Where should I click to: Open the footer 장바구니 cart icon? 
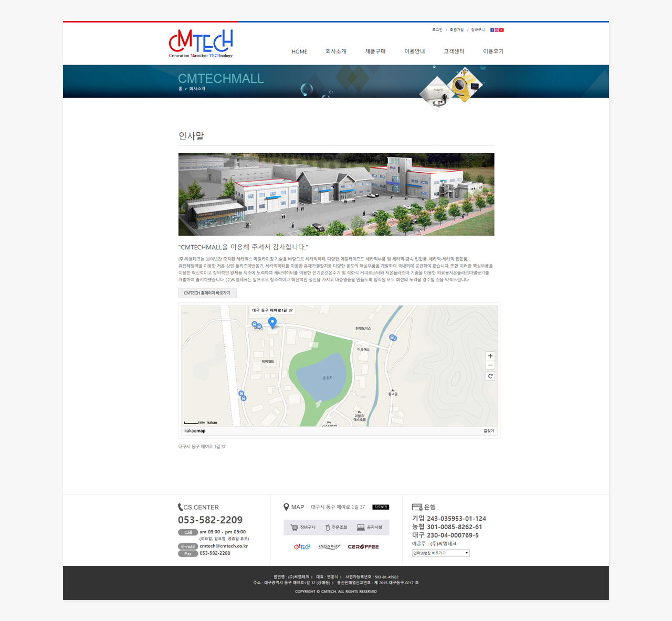pyautogui.click(x=303, y=527)
